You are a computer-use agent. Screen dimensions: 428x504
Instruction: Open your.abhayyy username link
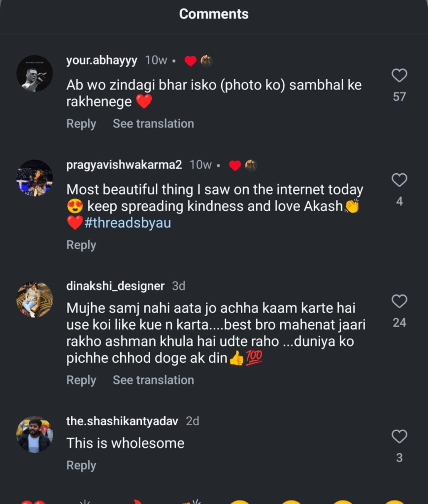tap(102, 61)
